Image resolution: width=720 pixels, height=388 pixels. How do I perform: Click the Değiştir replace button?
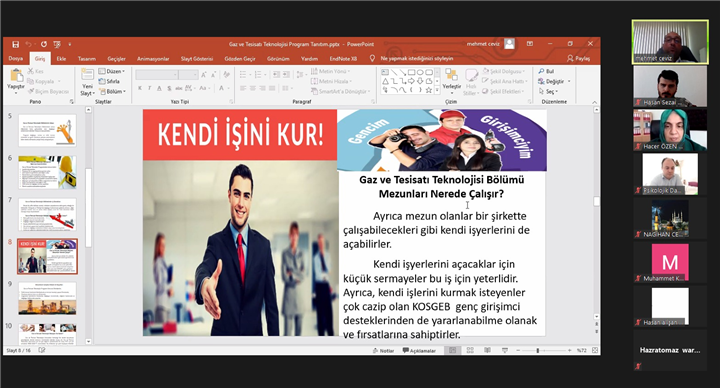554,81
